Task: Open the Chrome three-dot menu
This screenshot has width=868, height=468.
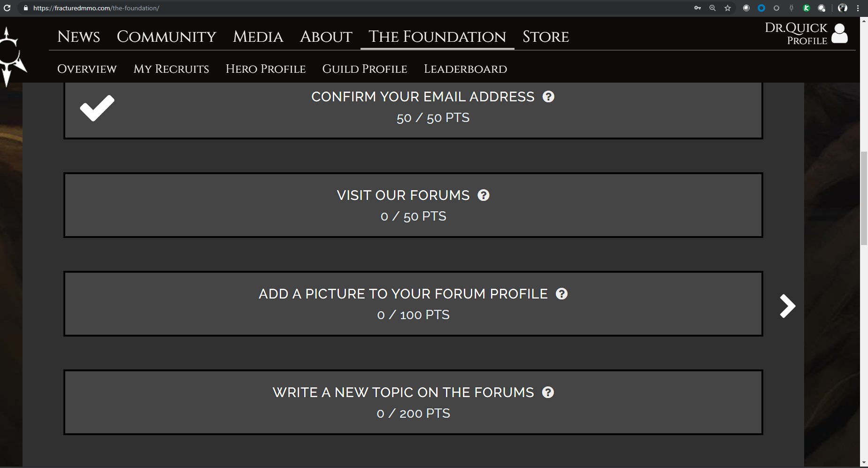Action: [x=858, y=8]
